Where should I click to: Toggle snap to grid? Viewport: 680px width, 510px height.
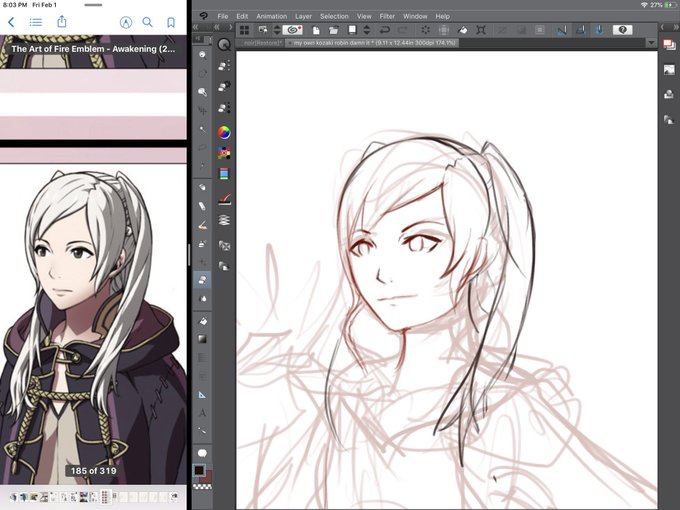tap(599, 30)
